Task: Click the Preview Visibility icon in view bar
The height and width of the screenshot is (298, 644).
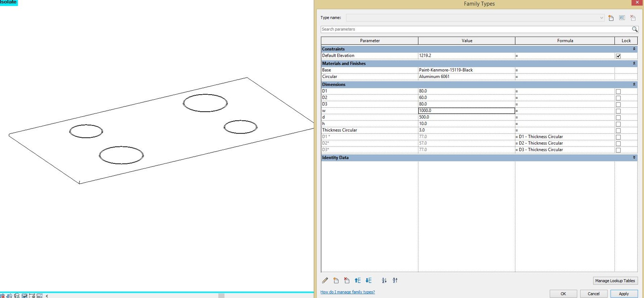Action: (40, 296)
